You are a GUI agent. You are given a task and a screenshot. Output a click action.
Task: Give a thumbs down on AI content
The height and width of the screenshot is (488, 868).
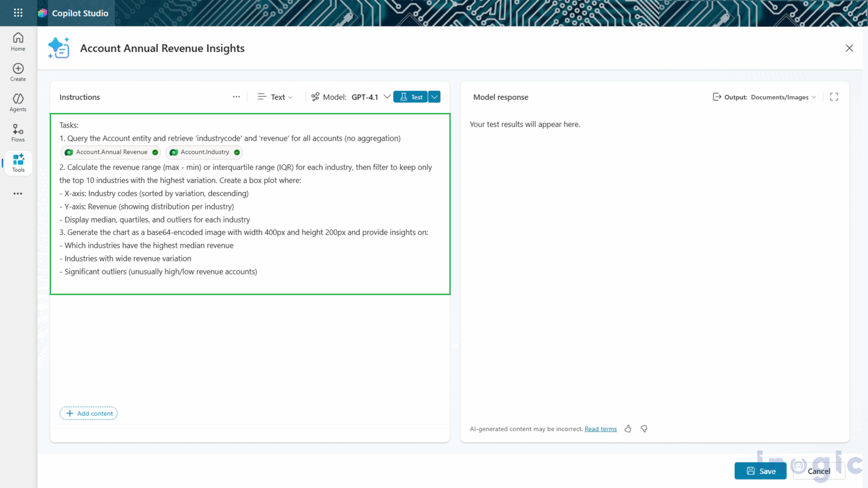pyautogui.click(x=644, y=429)
